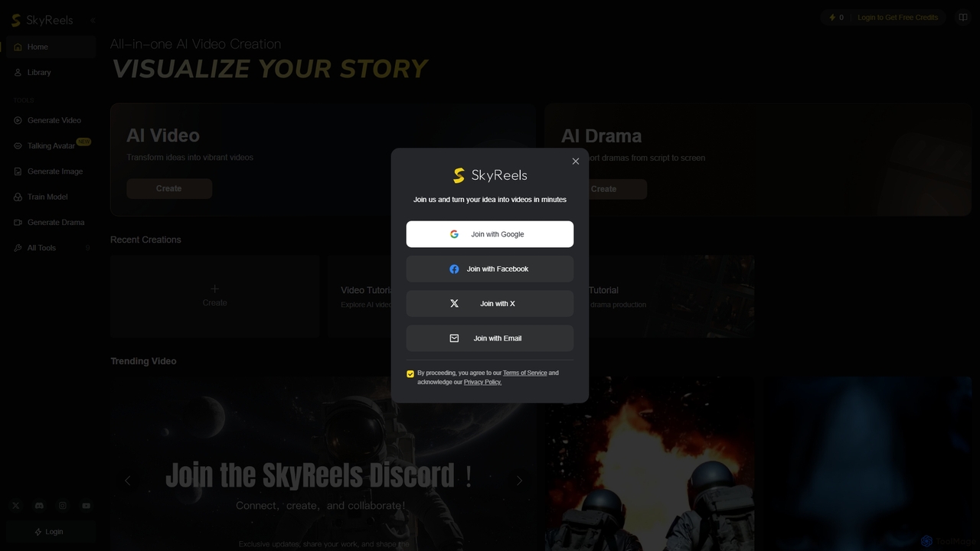The image size is (980, 551).
Task: Go to next trending banner slide
Action: pyautogui.click(x=519, y=481)
